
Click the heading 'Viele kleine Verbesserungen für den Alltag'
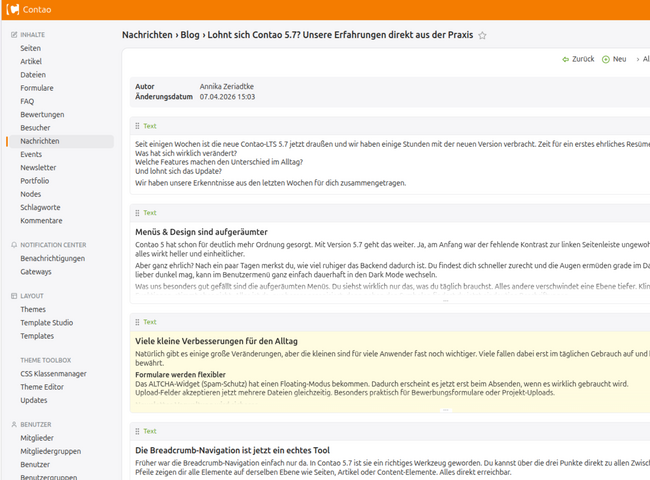point(216,341)
